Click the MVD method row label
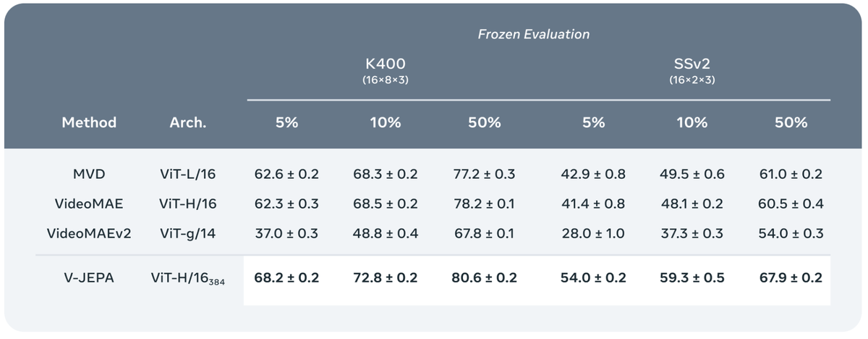 coord(88,175)
